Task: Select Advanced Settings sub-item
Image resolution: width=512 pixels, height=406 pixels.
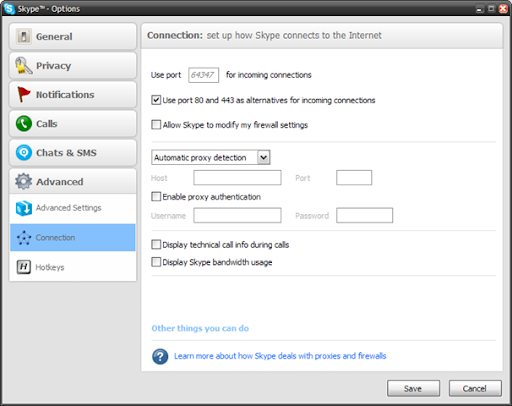Action: 73,208
